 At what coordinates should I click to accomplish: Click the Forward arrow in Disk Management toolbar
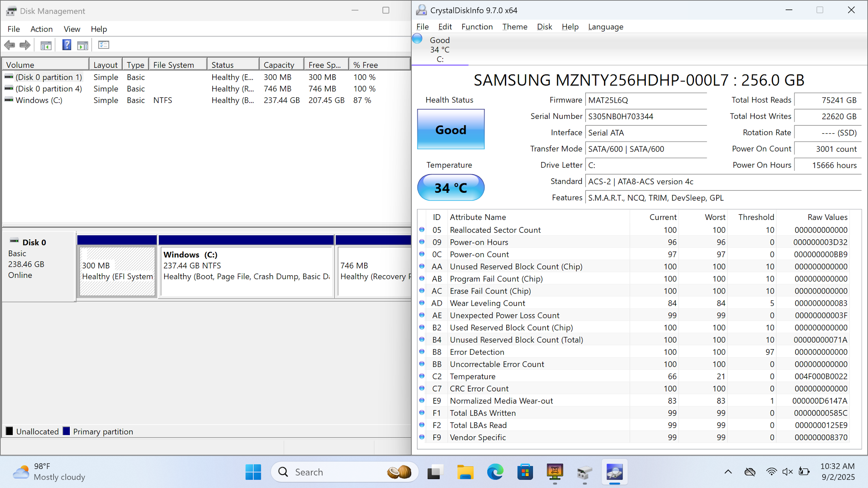[25, 45]
